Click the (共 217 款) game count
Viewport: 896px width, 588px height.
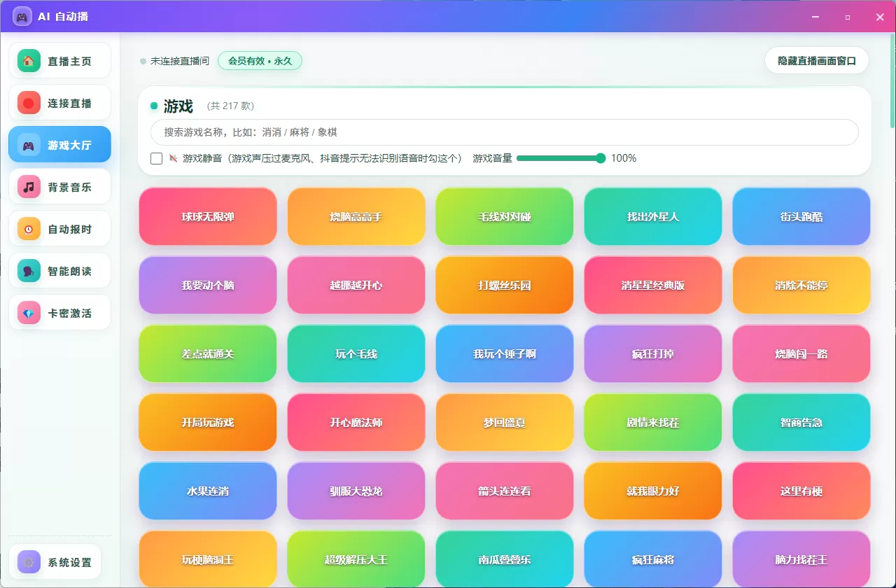230,106
